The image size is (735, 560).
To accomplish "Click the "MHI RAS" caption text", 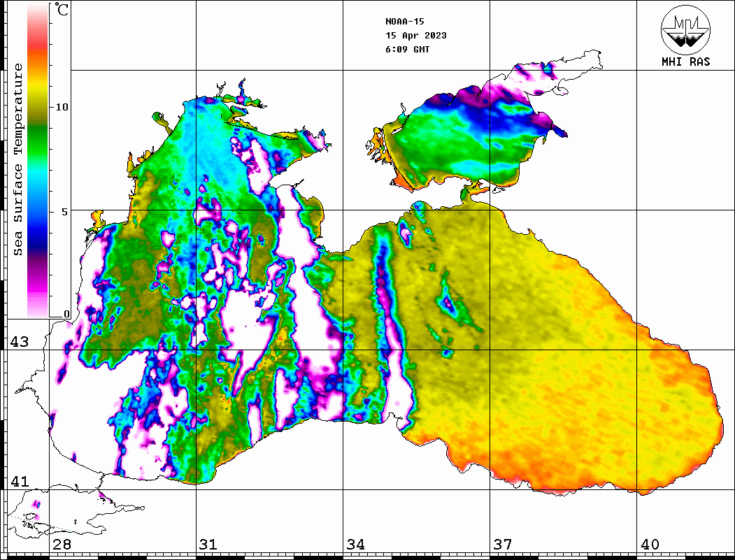I will [686, 62].
